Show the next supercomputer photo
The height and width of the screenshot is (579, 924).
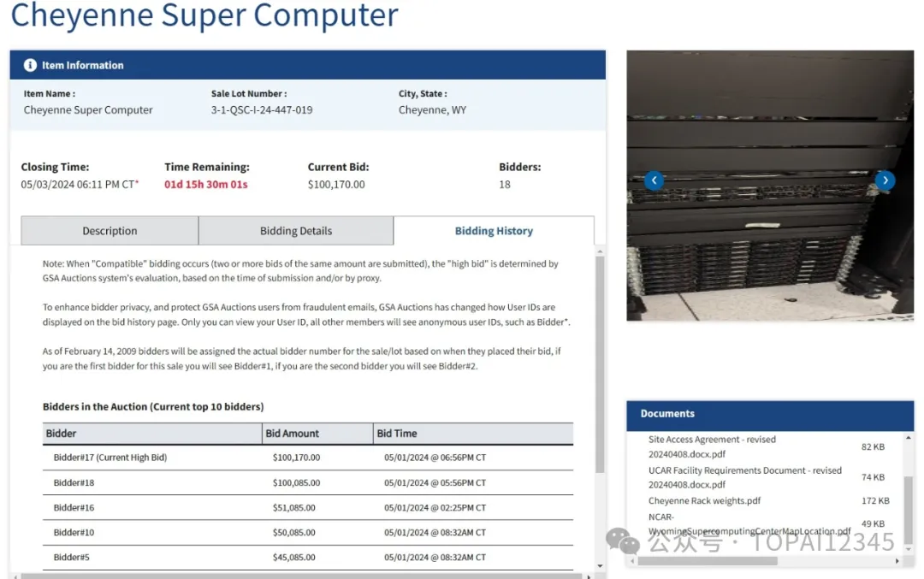point(885,180)
